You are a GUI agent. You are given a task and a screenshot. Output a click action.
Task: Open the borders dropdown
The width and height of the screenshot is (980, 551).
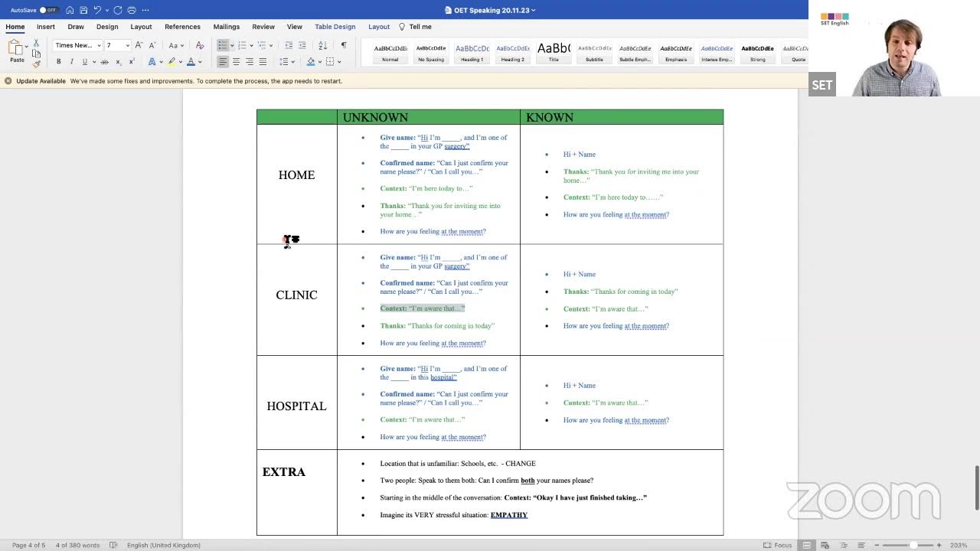tap(339, 62)
